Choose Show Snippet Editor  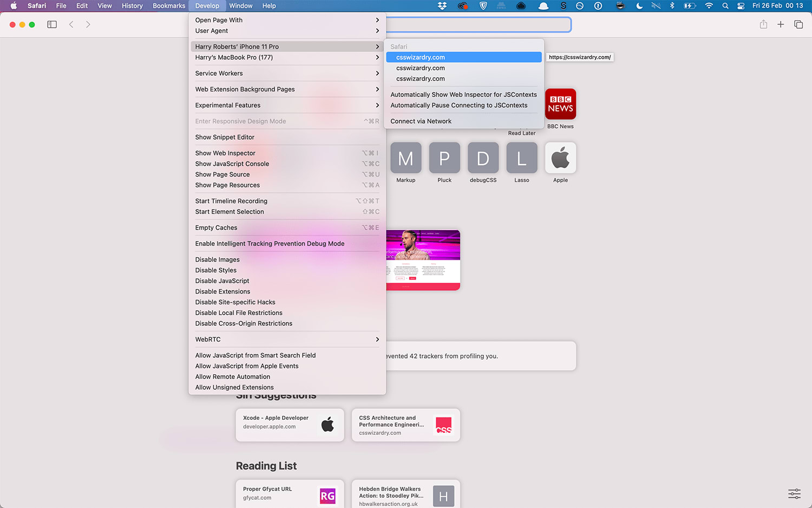point(287,137)
